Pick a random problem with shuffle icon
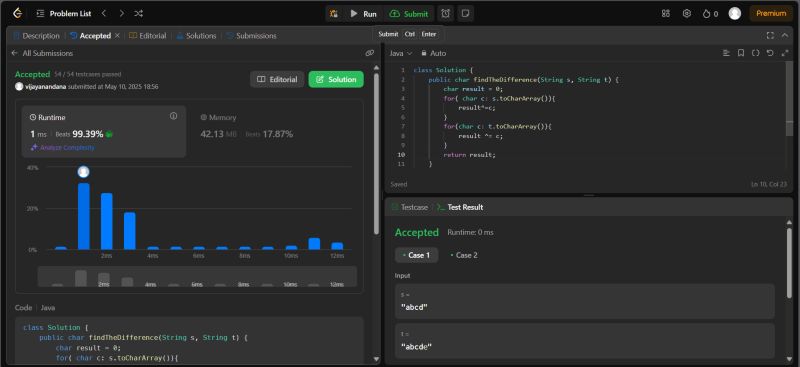 138,14
